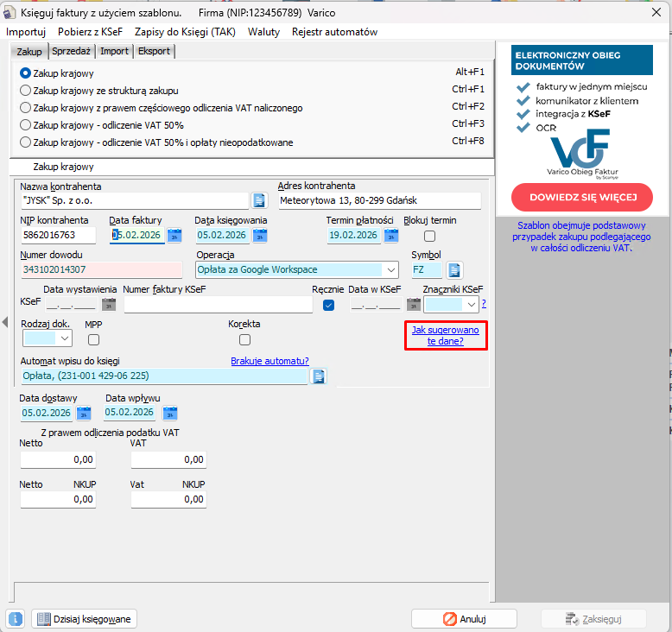Expand the Operacja dropdown

click(392, 270)
